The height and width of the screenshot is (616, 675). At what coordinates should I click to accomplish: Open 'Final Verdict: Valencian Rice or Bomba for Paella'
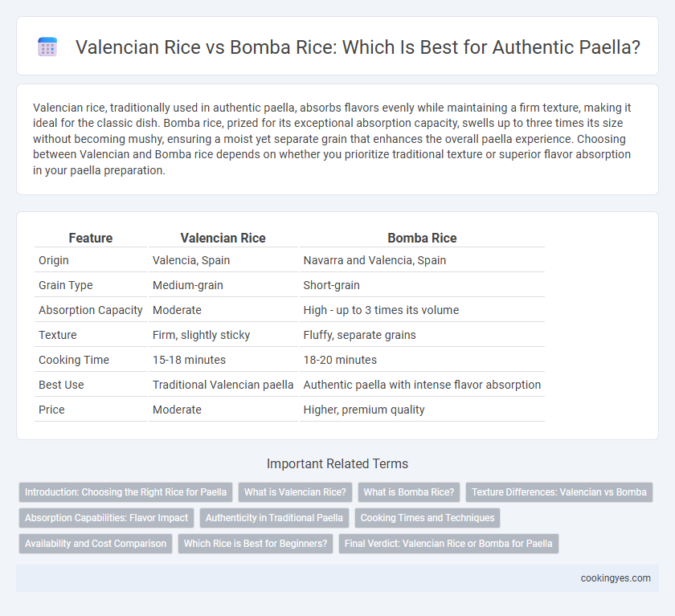tap(448, 543)
